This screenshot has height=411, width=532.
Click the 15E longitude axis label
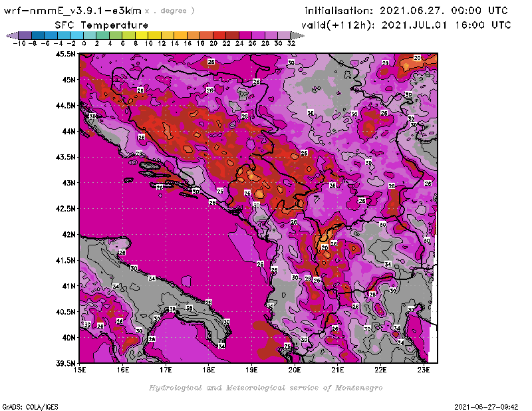[x=79, y=370]
